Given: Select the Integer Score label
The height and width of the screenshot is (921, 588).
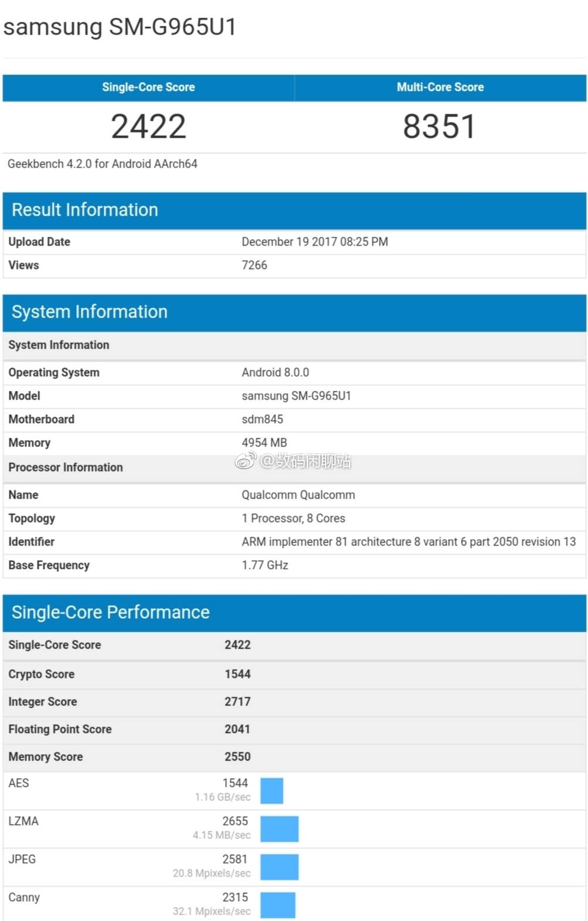Looking at the screenshot, I should [43, 702].
